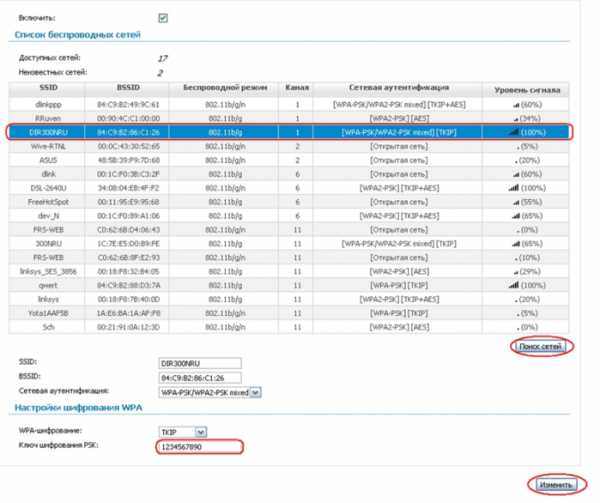
Task: Click signal icon in dlinkppp row
Action: [515, 103]
